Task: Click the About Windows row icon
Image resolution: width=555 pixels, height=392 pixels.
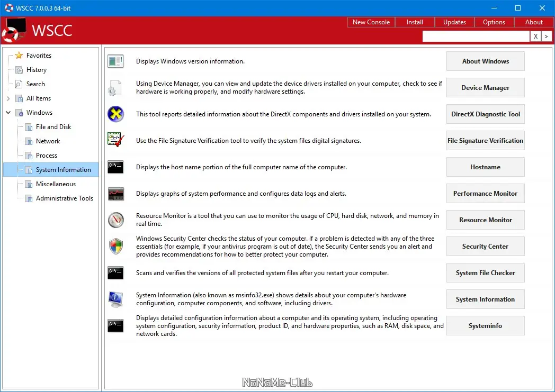Action: [115, 61]
